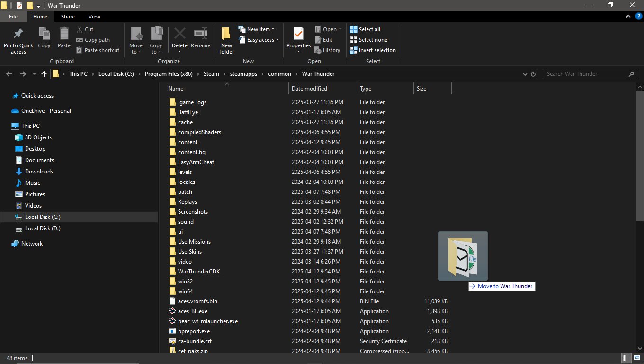This screenshot has height=364, width=644.
Task: Click the search magnifier icon
Action: (631, 74)
